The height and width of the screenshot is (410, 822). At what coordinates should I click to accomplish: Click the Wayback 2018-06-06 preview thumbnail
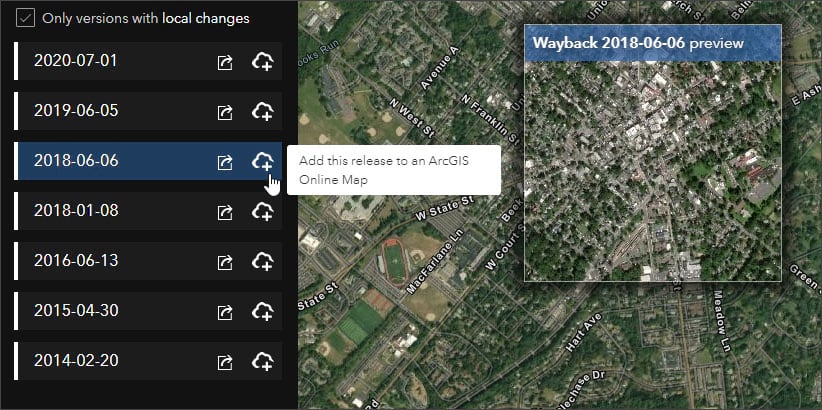click(x=653, y=171)
